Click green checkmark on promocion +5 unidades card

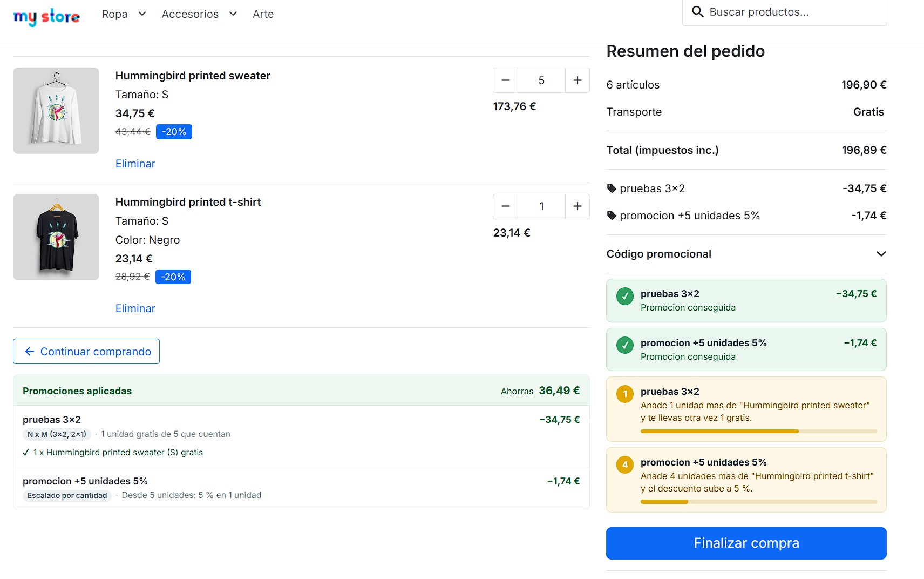coord(625,345)
